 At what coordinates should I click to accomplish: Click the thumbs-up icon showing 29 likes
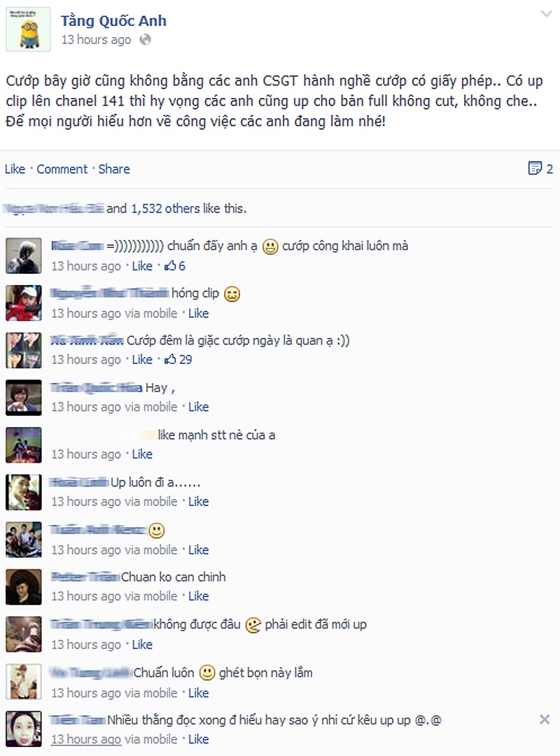170,359
